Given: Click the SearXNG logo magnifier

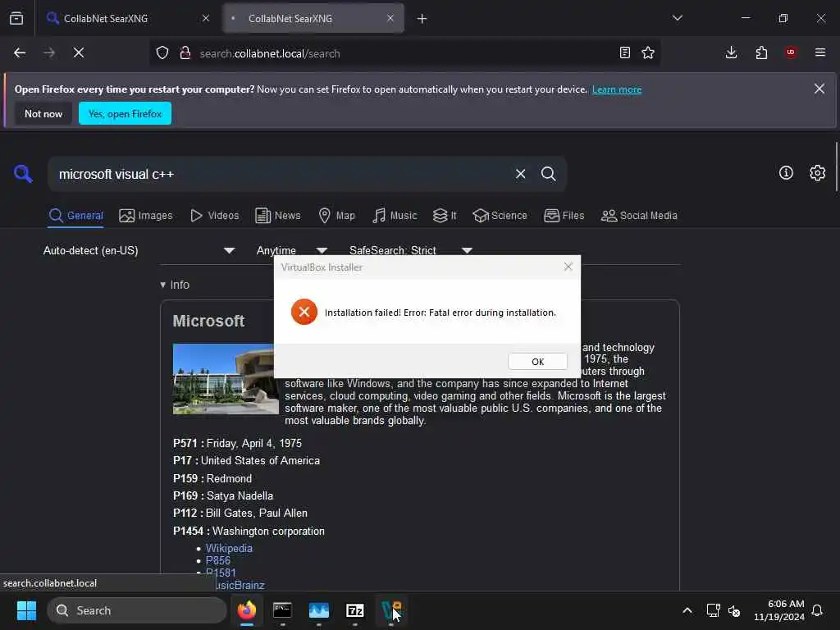Looking at the screenshot, I should 23,174.
